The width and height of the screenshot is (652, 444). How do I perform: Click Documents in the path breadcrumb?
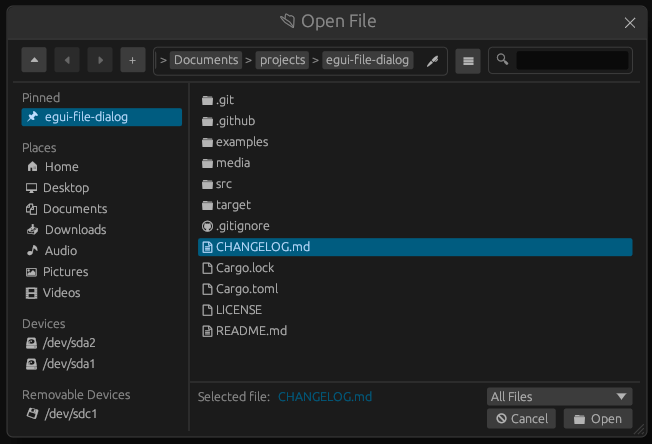coord(206,60)
